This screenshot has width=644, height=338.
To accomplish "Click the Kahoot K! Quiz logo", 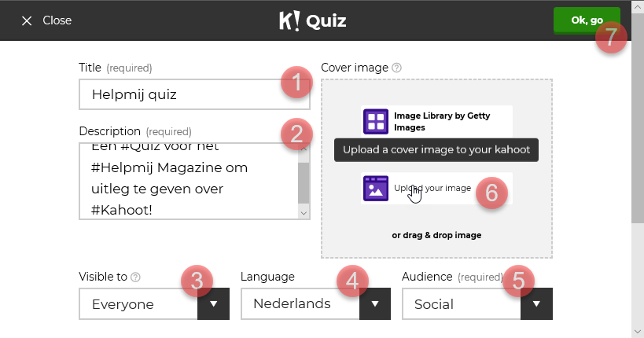I will (313, 21).
